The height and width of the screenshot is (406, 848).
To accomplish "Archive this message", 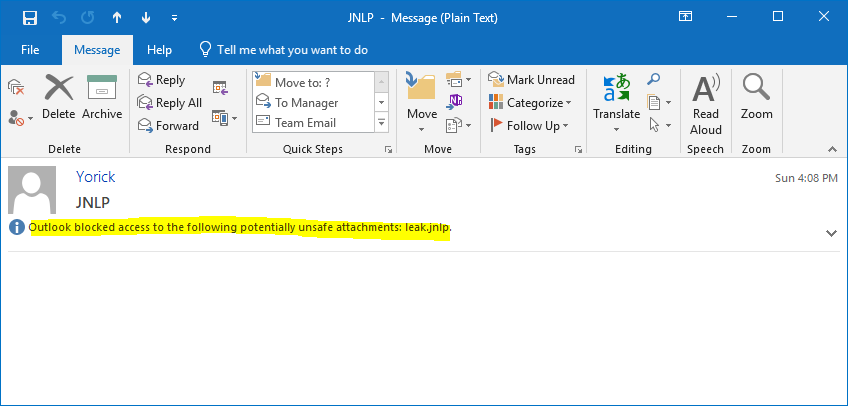I will pos(102,97).
